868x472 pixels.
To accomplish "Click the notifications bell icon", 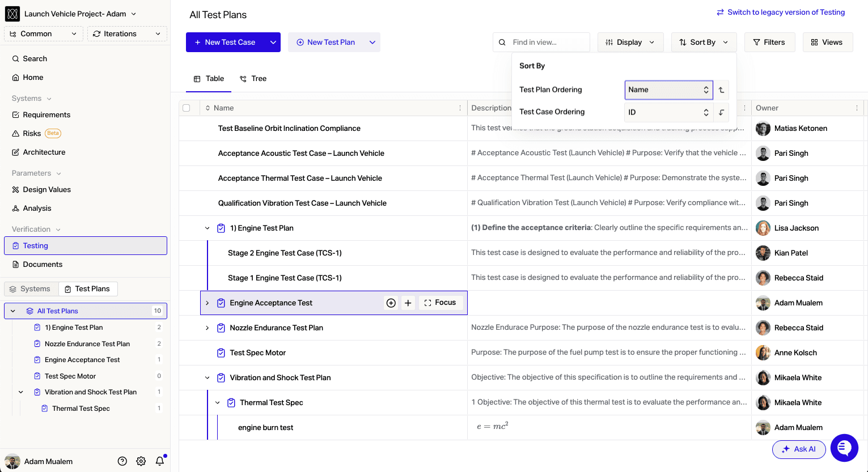I will coord(160,461).
